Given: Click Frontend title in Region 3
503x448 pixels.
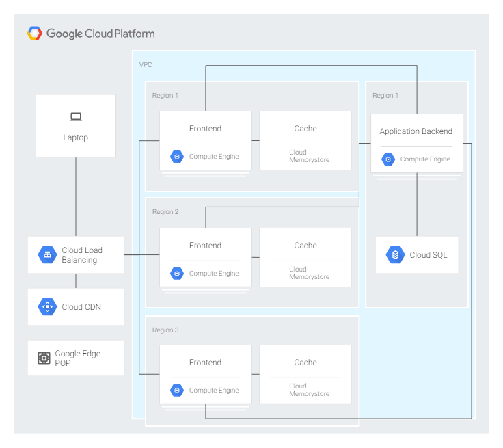Looking at the screenshot, I should click(x=205, y=363).
